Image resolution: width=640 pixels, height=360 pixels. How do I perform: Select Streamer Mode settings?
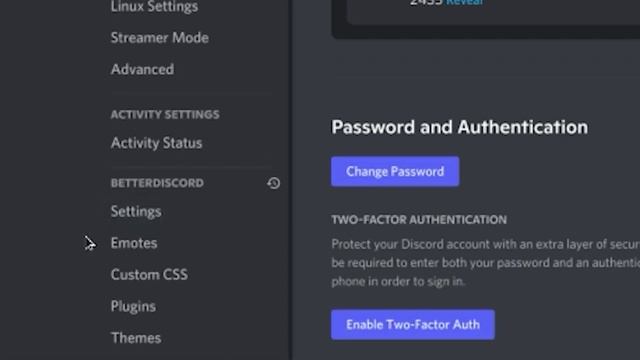[160, 38]
